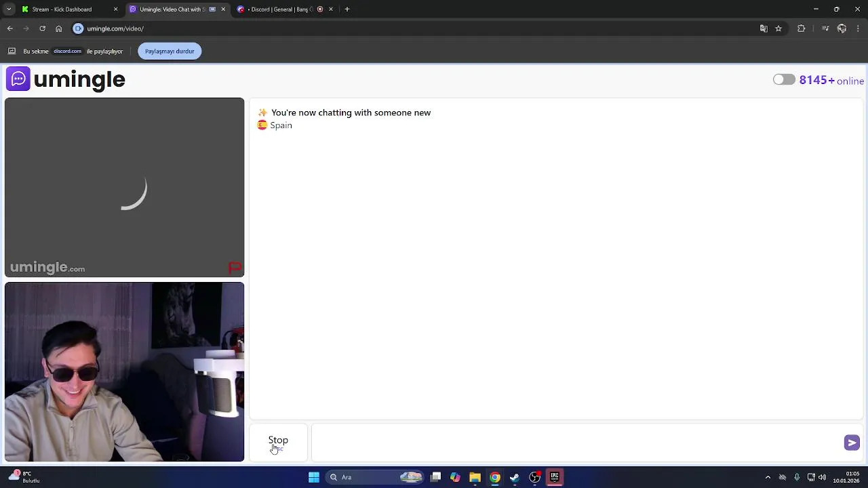Go back in browser history
Image resolution: width=868 pixels, height=488 pixels.
[x=10, y=28]
